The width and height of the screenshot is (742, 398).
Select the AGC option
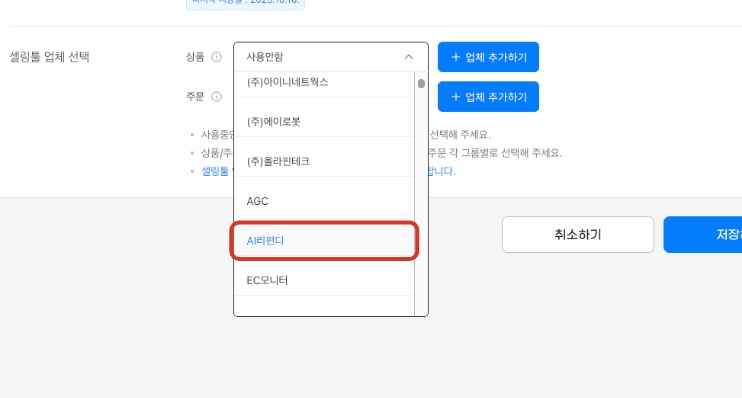(x=324, y=201)
